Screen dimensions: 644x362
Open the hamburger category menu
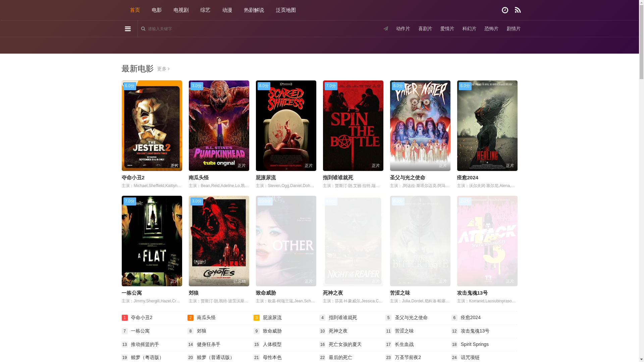pos(128,29)
